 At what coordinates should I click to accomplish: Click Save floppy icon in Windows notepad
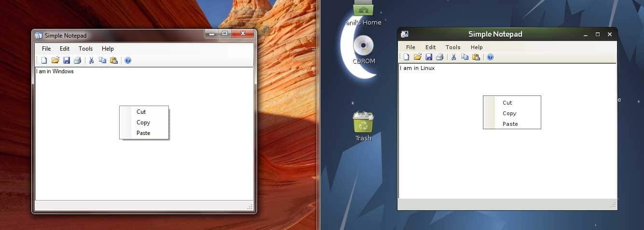[67, 60]
